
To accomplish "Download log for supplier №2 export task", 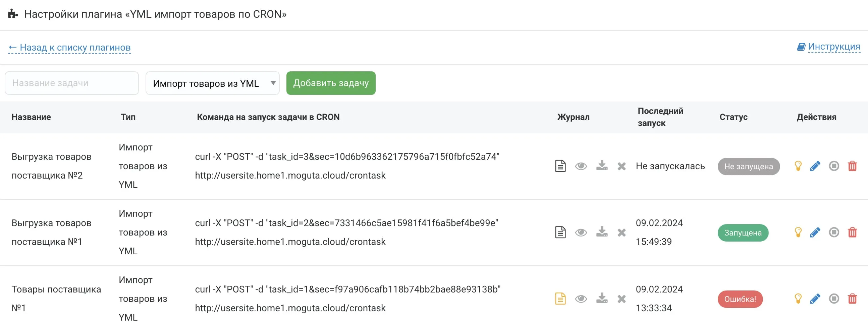I will pyautogui.click(x=602, y=166).
